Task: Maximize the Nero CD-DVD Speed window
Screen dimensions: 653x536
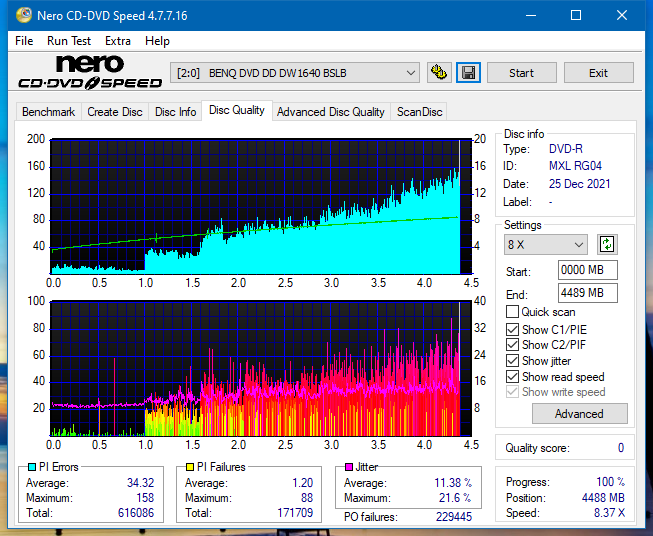Action: [576, 15]
